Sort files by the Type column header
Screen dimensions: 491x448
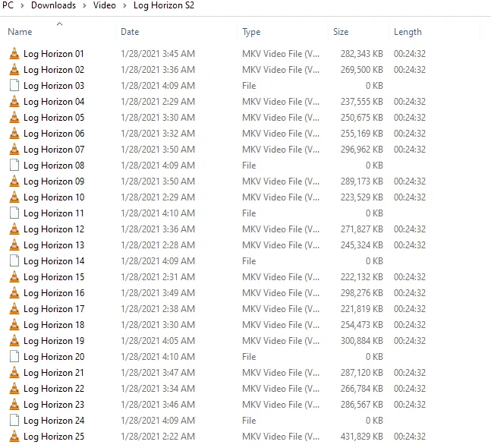[251, 32]
